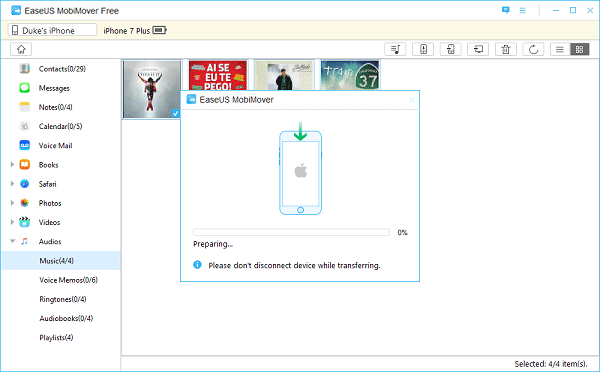Select the Ballads album cover thumbnail
Screen dimensions: 600x372
[x=284, y=75]
